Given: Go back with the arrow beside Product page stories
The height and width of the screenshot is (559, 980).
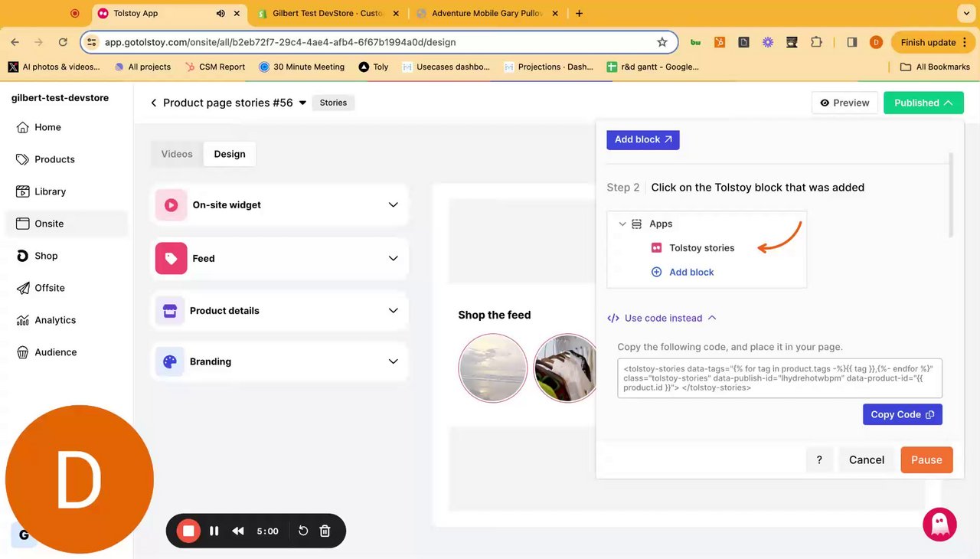Looking at the screenshot, I should [x=153, y=103].
